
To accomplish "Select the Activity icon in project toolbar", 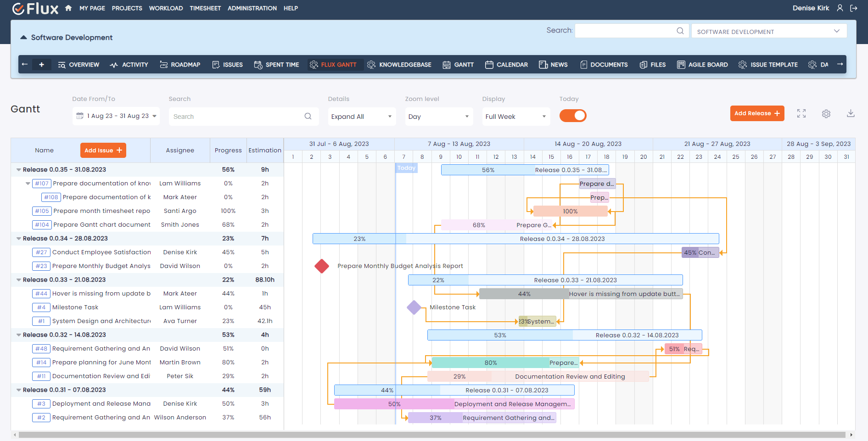I will 114,65.
